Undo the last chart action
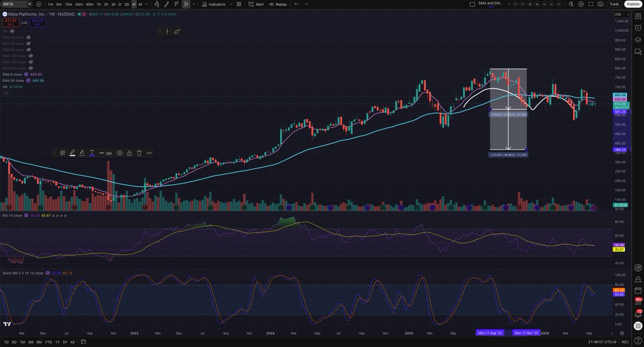Viewport: 644px width, 347px height. (x=296, y=4)
